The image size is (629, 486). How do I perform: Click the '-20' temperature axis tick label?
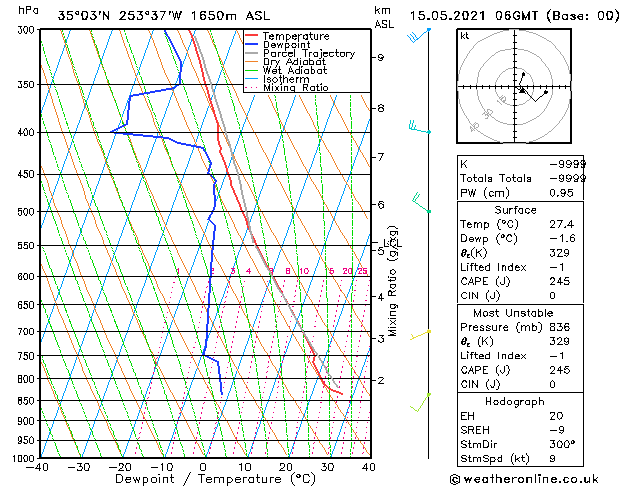(120, 468)
